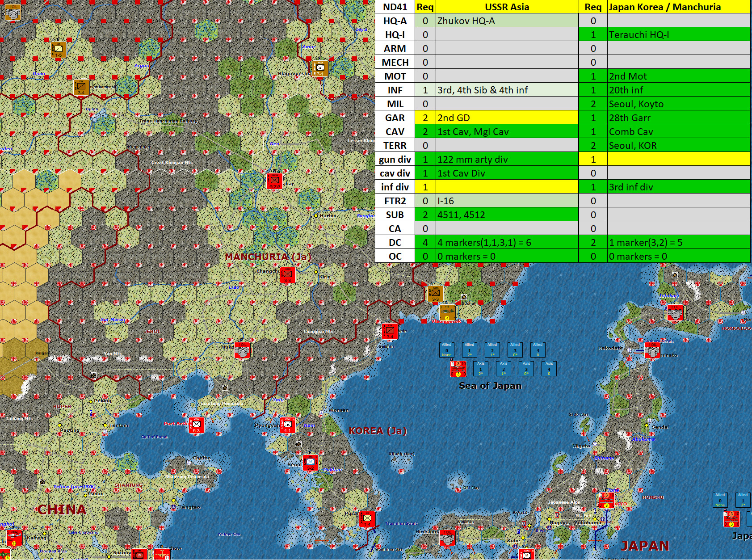
Task: Click the 1 OIL marker near Hakodate
Action: click(x=652, y=350)
